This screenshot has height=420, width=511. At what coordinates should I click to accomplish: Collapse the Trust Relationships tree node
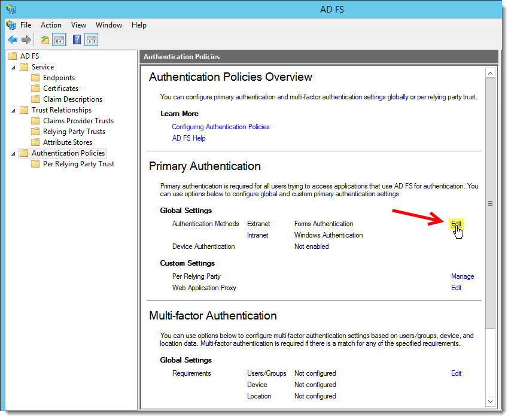pos(13,111)
